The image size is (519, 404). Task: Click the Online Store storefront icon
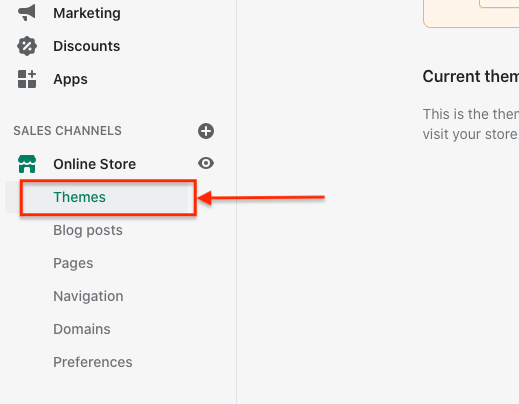(x=27, y=164)
